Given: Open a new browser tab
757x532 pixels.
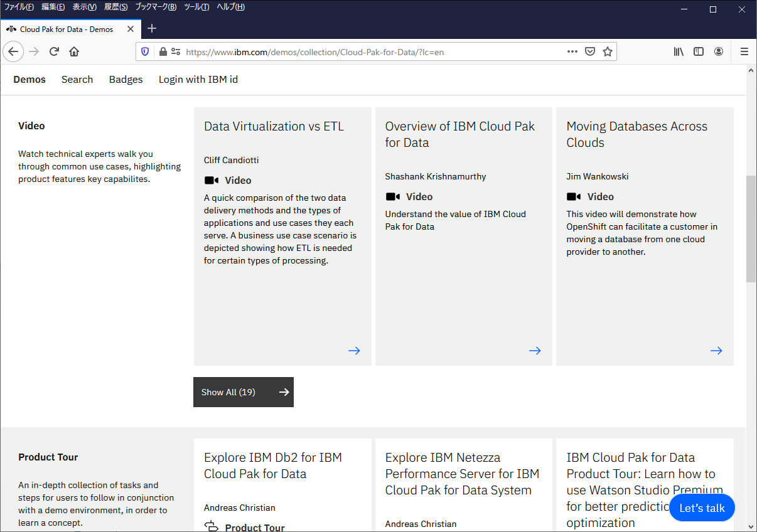Looking at the screenshot, I should [x=152, y=29].
